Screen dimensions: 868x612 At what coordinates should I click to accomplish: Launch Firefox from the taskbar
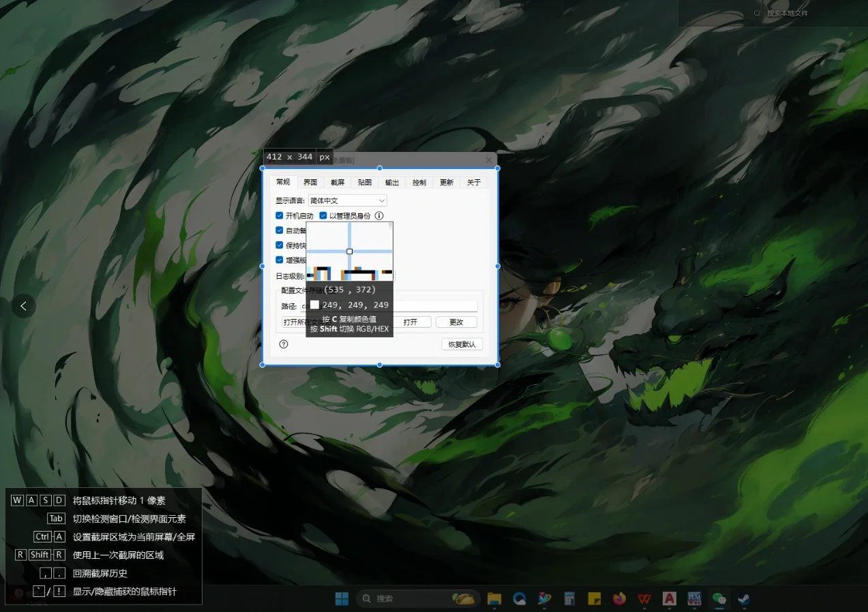pos(619,598)
